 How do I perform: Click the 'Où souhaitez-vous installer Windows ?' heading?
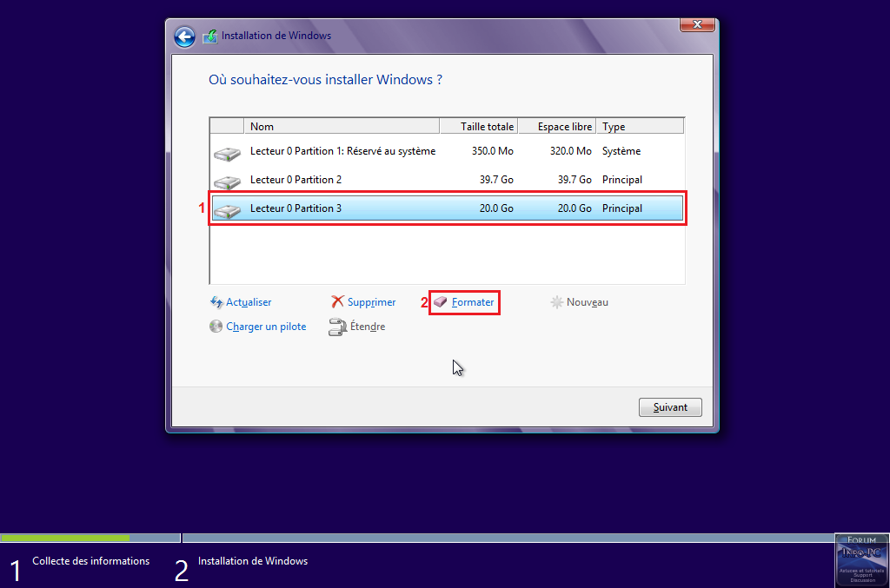325,79
